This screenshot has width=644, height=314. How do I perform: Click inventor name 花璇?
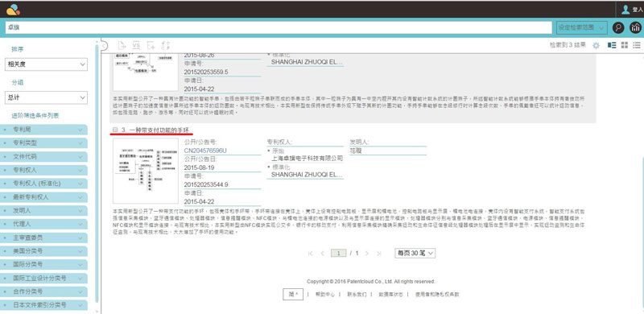point(355,151)
